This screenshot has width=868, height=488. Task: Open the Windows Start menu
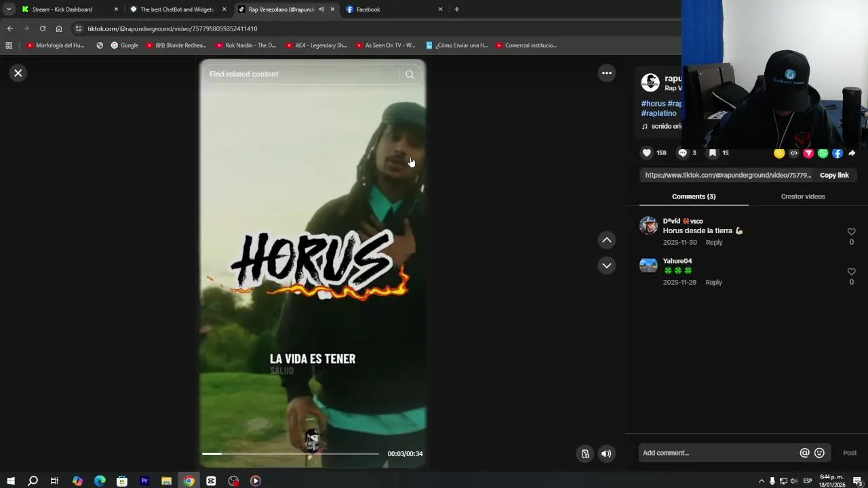pyautogui.click(x=10, y=481)
